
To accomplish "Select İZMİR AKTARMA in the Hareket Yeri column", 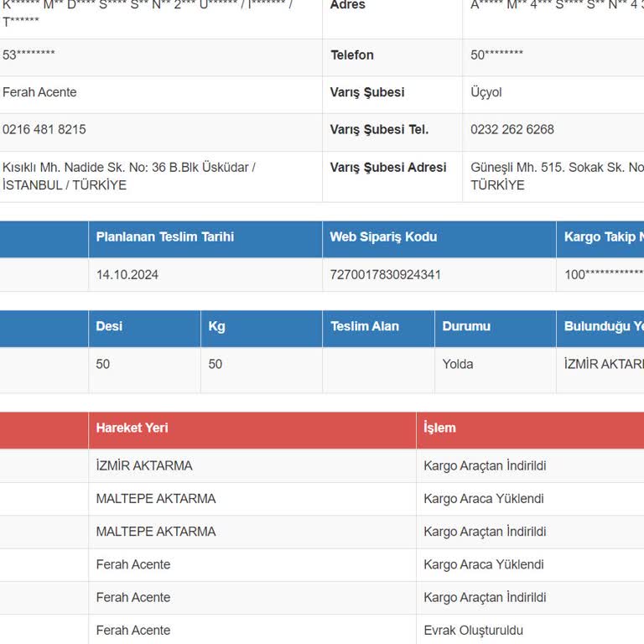I will pos(144,465).
